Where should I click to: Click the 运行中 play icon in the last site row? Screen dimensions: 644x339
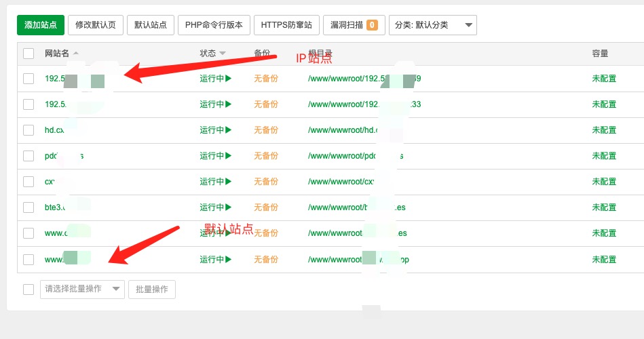tap(229, 259)
